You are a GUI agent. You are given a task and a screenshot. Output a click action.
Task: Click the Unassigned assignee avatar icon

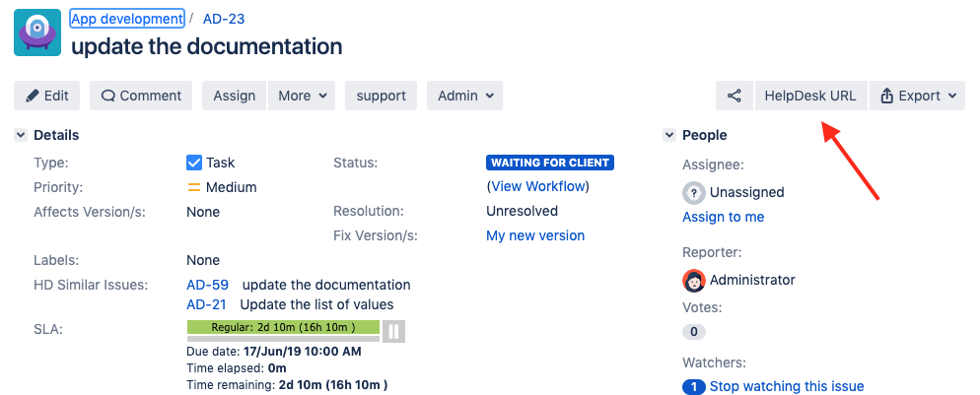tap(694, 192)
